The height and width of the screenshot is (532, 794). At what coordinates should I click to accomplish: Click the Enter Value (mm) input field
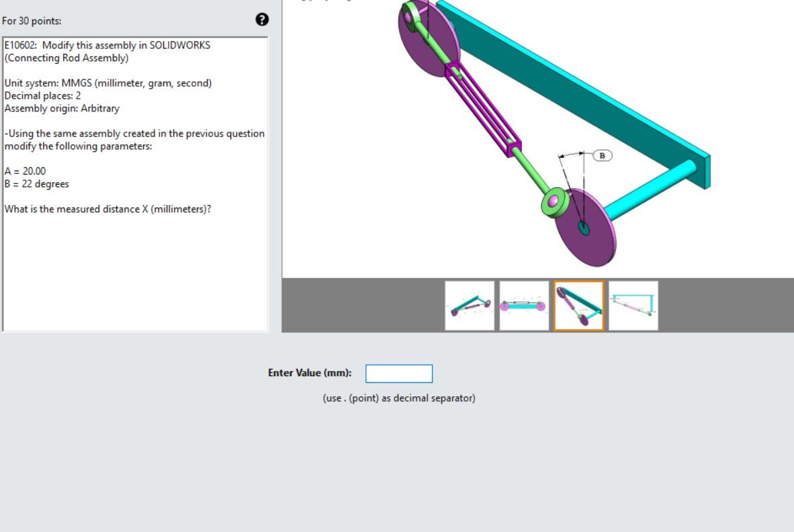tap(399, 373)
